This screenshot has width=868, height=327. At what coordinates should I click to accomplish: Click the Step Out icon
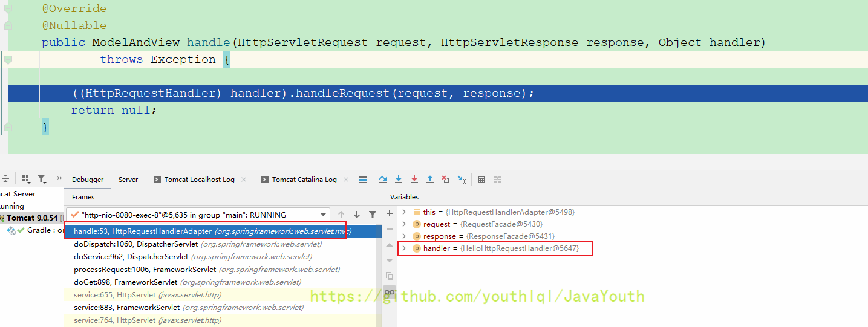coord(430,180)
